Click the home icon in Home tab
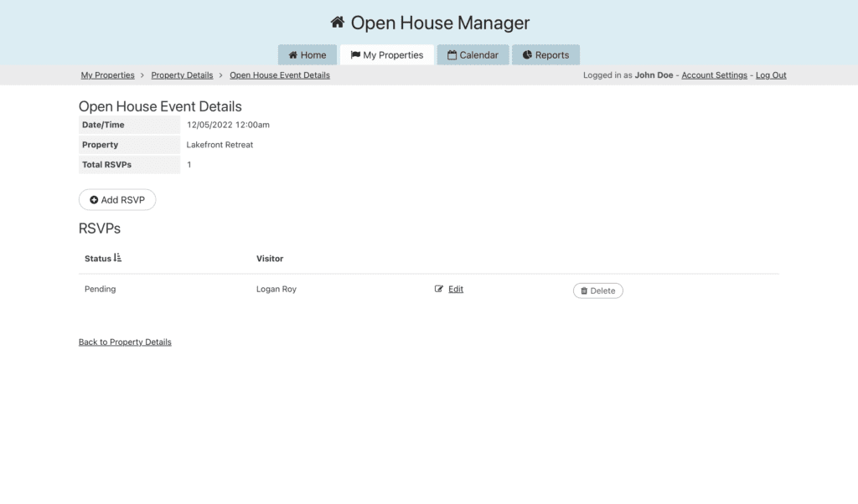The height and width of the screenshot is (504, 858). [x=292, y=55]
